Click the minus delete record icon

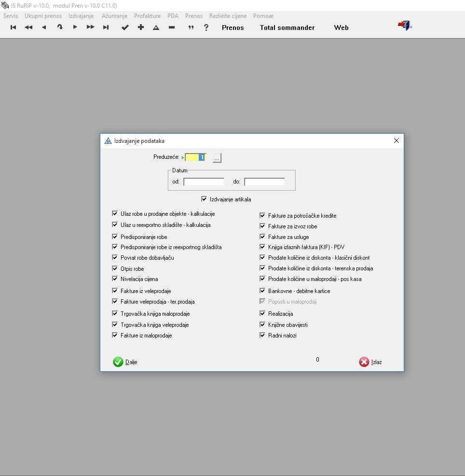[172, 28]
